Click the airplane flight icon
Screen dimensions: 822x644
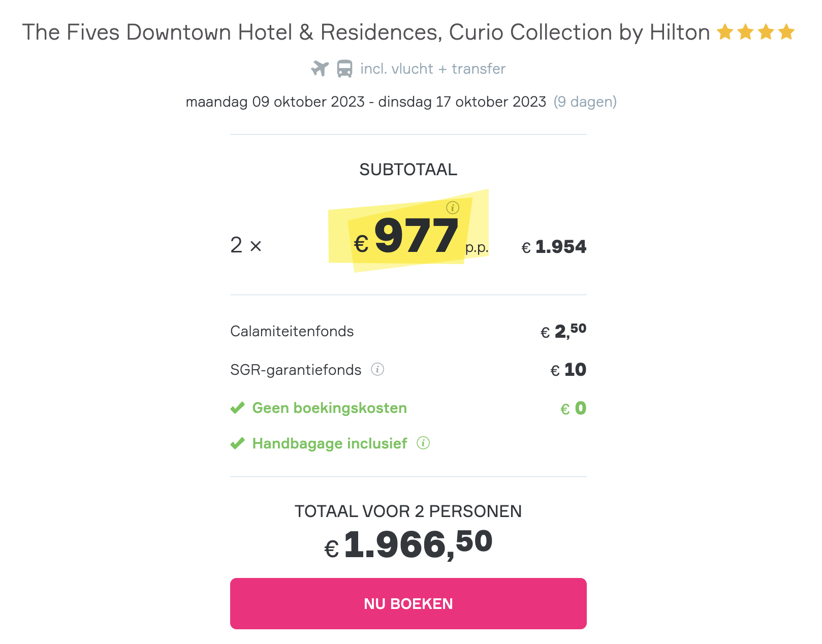(x=320, y=69)
